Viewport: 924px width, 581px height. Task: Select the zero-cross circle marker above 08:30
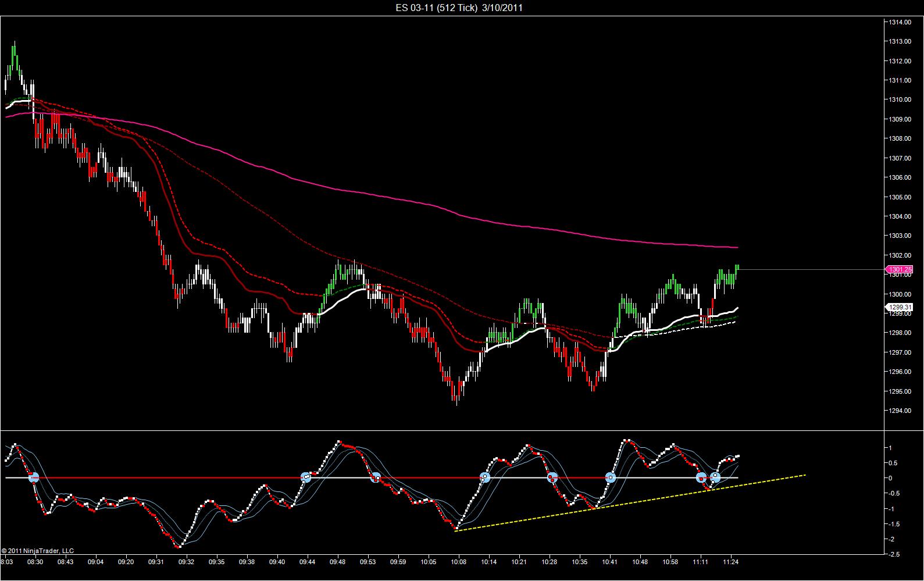tap(33, 477)
